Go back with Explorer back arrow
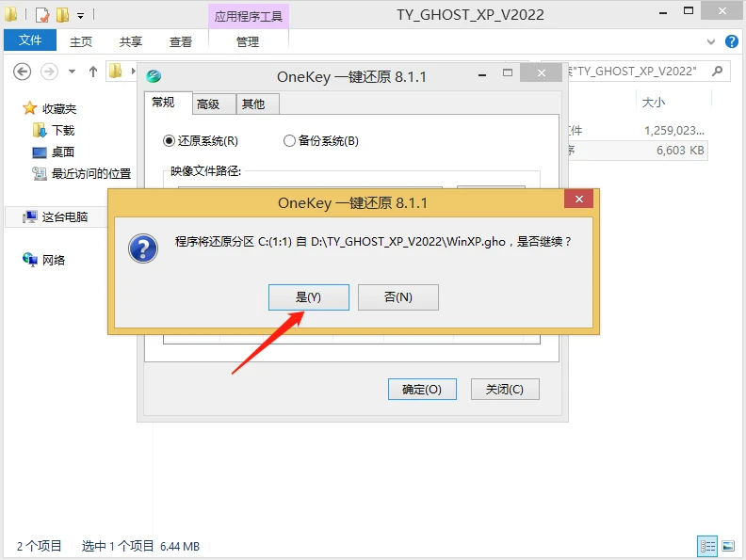746x560 pixels. 22,72
